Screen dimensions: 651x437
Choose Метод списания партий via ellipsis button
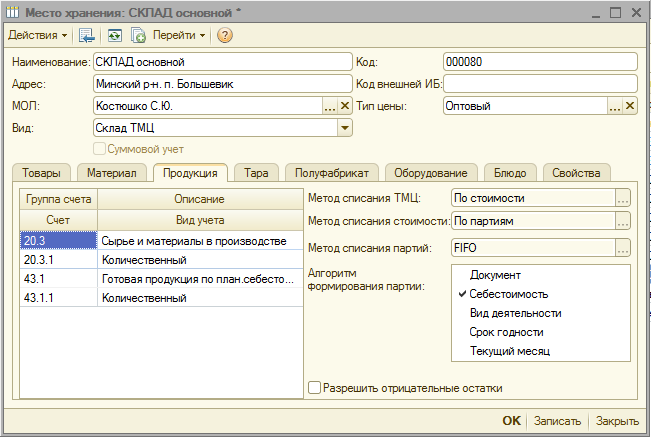[x=623, y=248]
